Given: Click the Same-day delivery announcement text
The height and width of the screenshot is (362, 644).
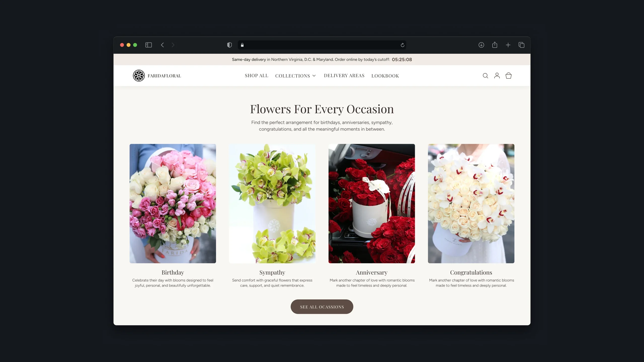Looking at the screenshot, I should (311, 60).
